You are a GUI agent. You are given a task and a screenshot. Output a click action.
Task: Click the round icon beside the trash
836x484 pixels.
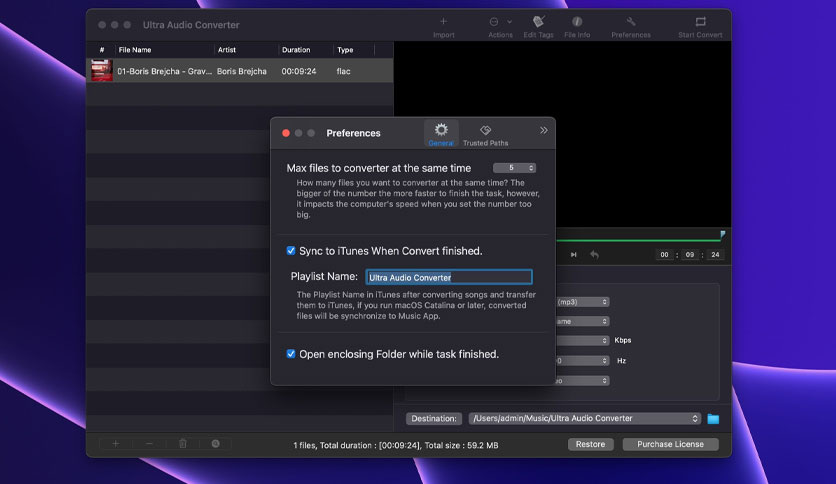coord(215,443)
